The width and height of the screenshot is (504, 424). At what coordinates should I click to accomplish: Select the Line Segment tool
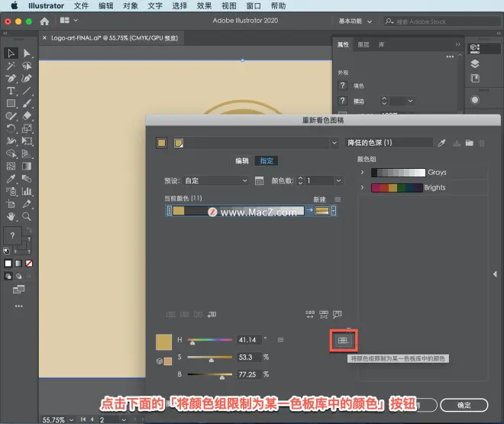tap(27, 91)
